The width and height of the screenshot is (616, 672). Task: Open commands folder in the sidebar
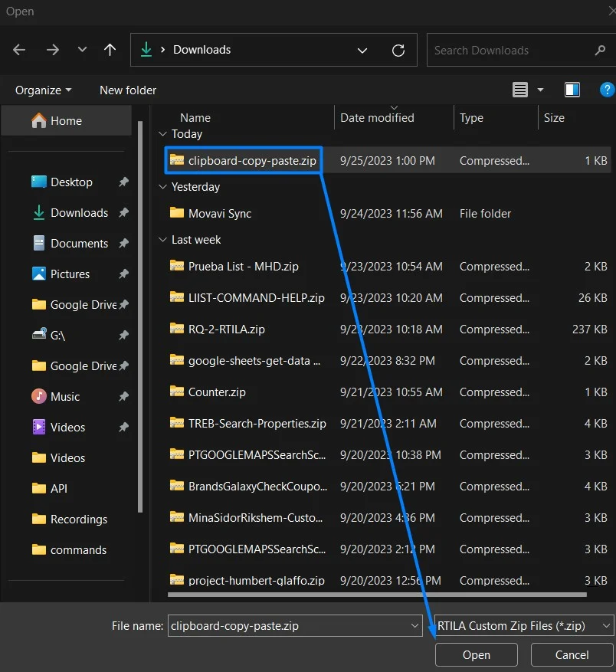(x=78, y=550)
